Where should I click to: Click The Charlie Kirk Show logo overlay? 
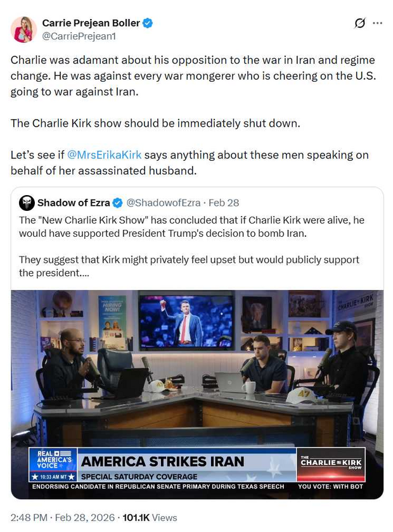pyautogui.click(x=331, y=464)
